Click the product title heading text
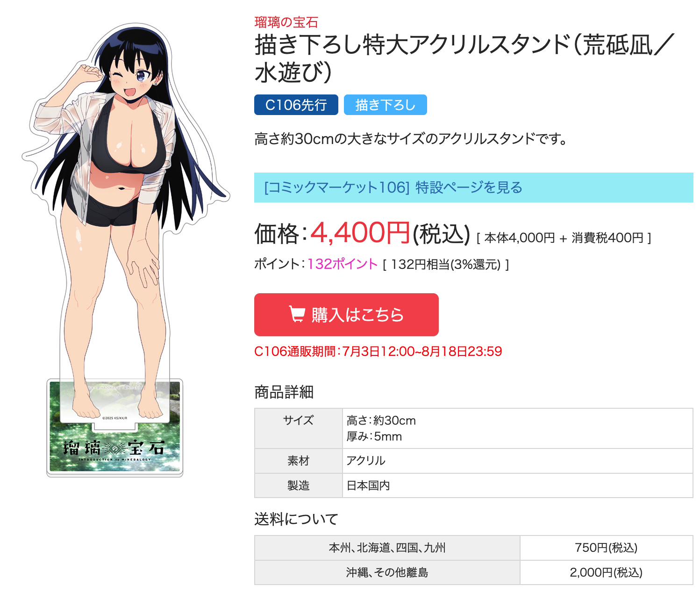The height and width of the screenshot is (593, 700). [x=464, y=58]
